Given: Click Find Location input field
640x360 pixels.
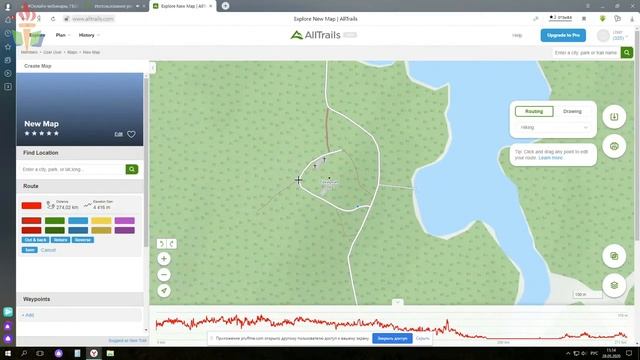Looking at the screenshot, I should [x=72, y=169].
